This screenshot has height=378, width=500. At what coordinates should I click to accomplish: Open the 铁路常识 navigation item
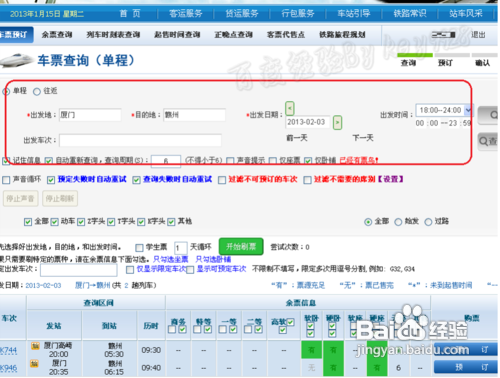(x=410, y=14)
